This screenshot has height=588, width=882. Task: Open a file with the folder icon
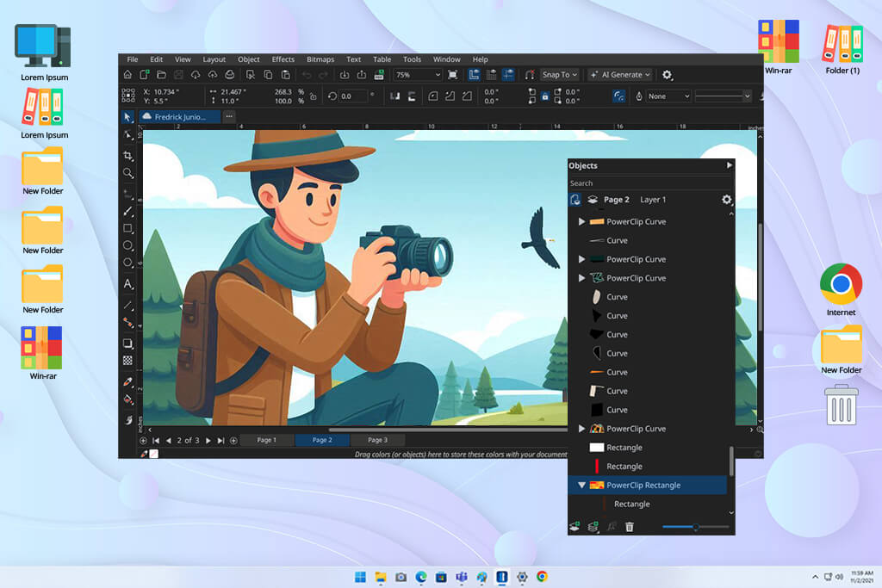pos(161,75)
